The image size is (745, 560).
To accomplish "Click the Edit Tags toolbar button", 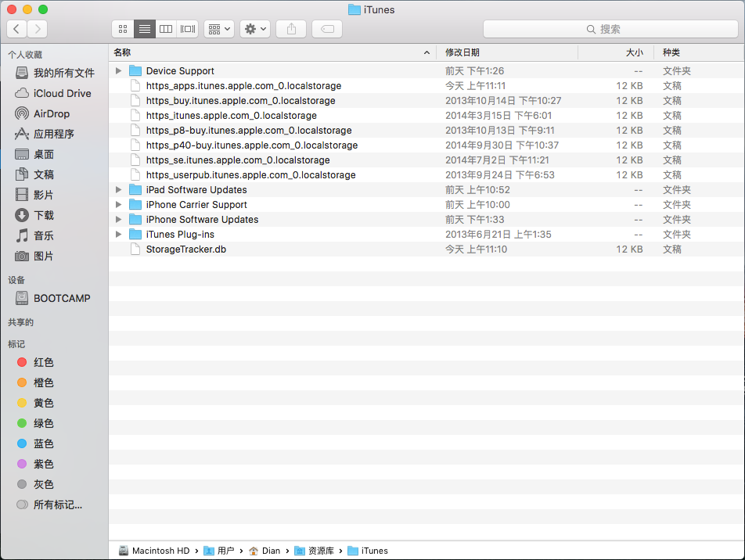I will [327, 29].
